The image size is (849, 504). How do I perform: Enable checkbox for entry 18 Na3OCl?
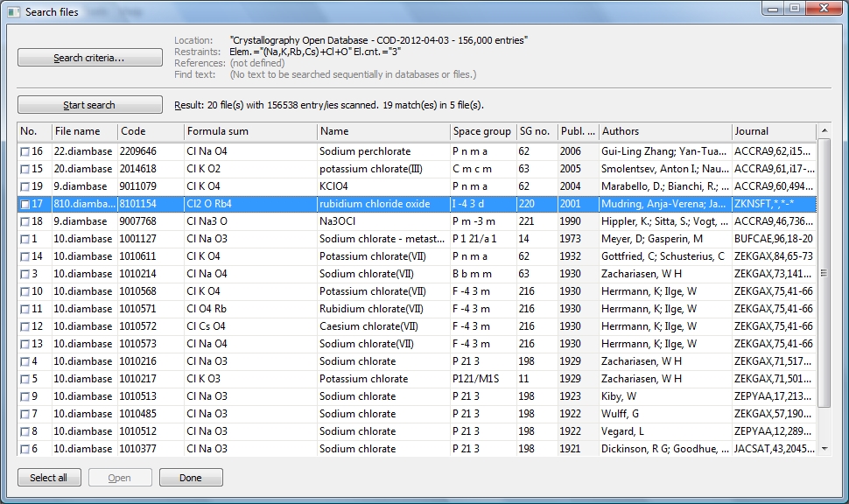pyautogui.click(x=25, y=221)
